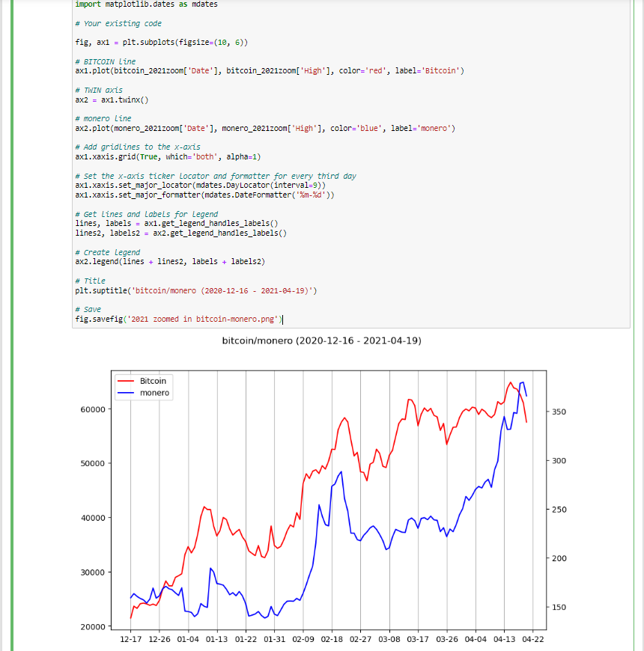Click the '# Set the x-axis ticker locator' comment

[x=216, y=176]
